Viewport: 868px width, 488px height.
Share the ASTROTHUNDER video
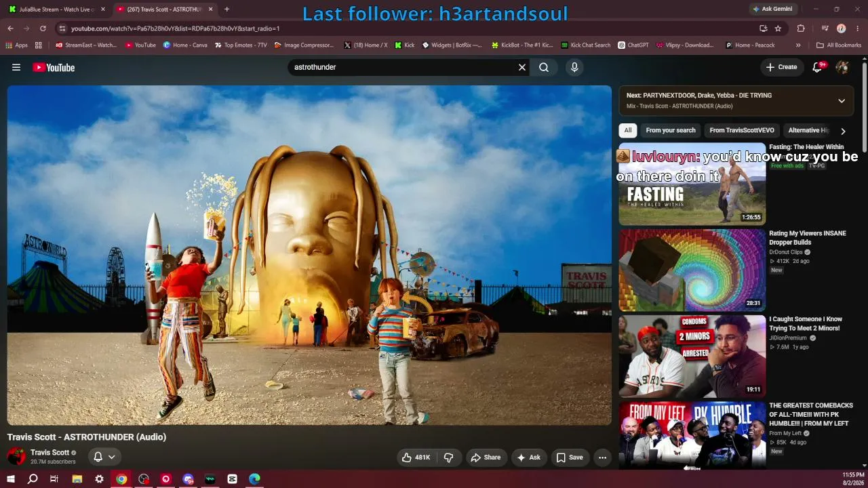(x=486, y=457)
